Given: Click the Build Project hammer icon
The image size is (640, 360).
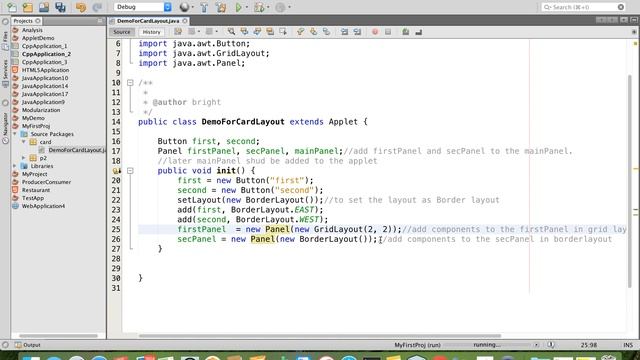Looking at the screenshot, I should tap(204, 7).
